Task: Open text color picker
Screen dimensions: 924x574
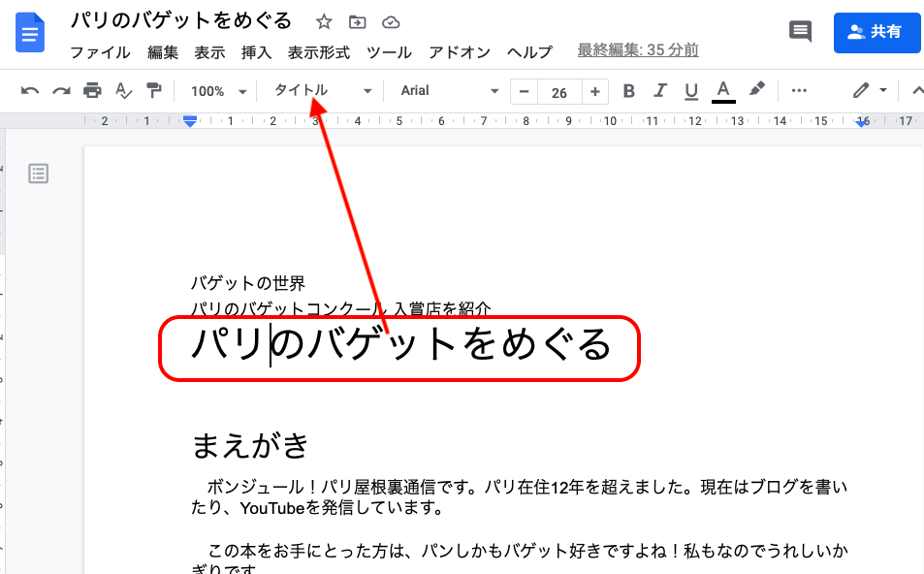Action: pos(723,91)
